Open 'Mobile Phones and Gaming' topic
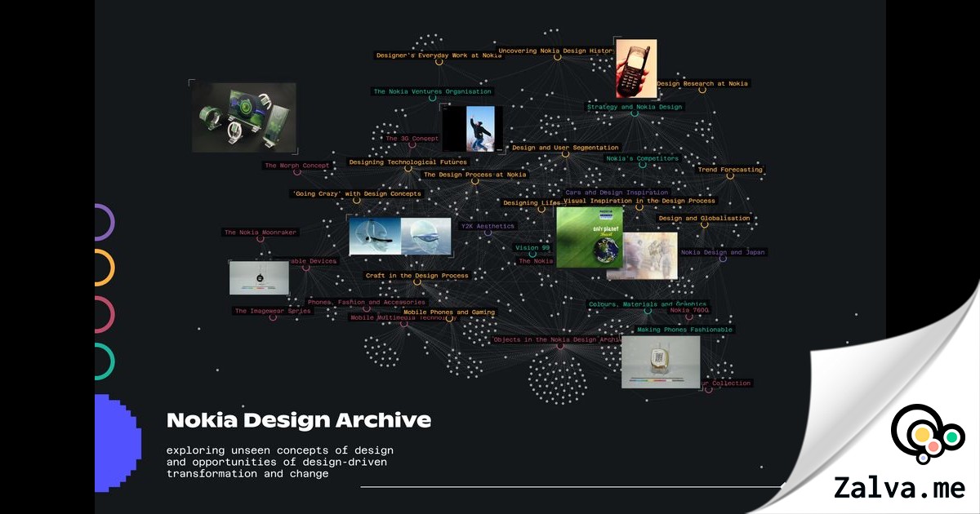This screenshot has width=980, height=514. click(x=449, y=312)
